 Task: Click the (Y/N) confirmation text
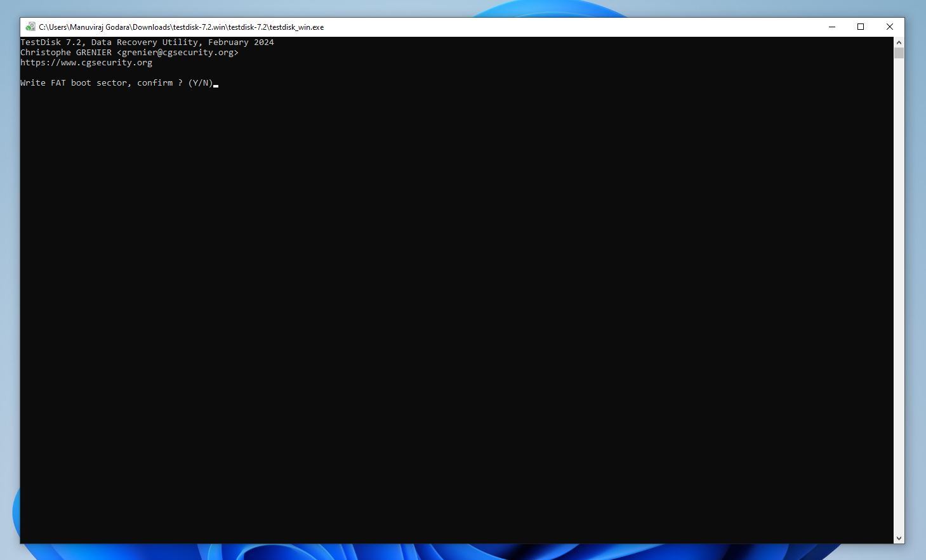[x=199, y=82]
